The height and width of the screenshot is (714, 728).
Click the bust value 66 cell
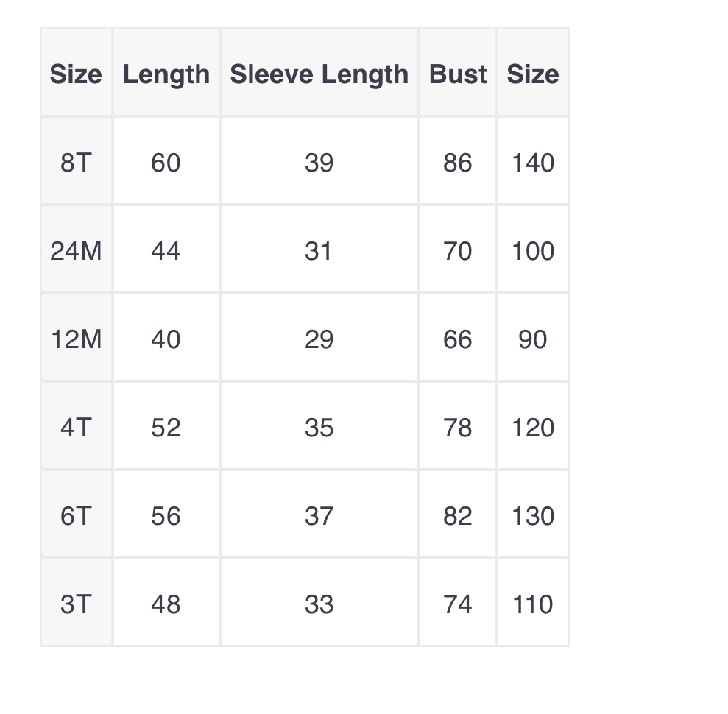click(458, 337)
